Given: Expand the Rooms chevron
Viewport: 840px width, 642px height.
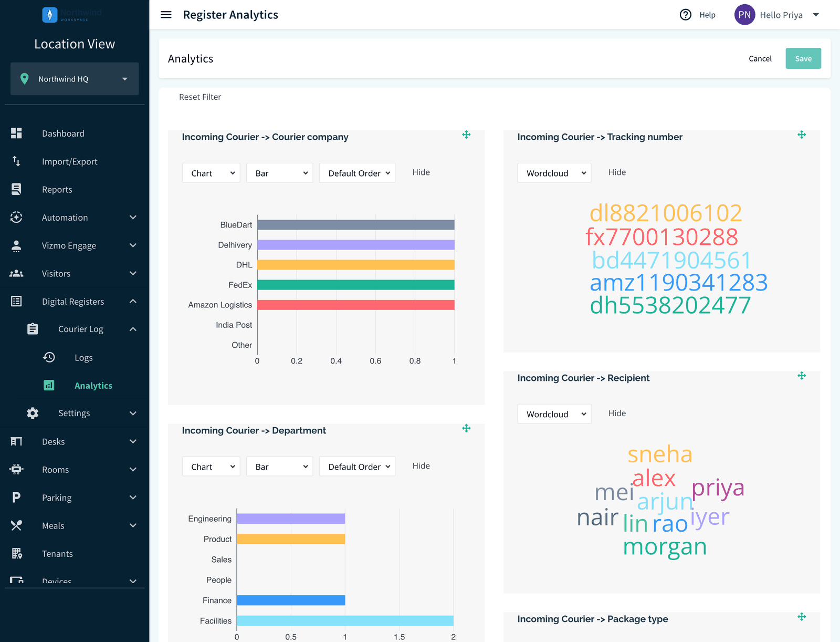Looking at the screenshot, I should (x=133, y=469).
